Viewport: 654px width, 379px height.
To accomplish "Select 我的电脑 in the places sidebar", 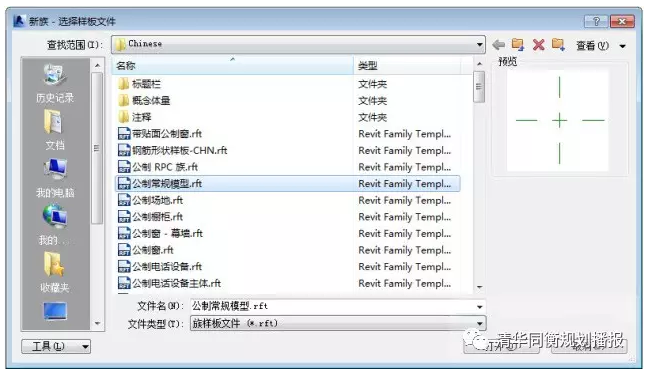I will [x=55, y=178].
